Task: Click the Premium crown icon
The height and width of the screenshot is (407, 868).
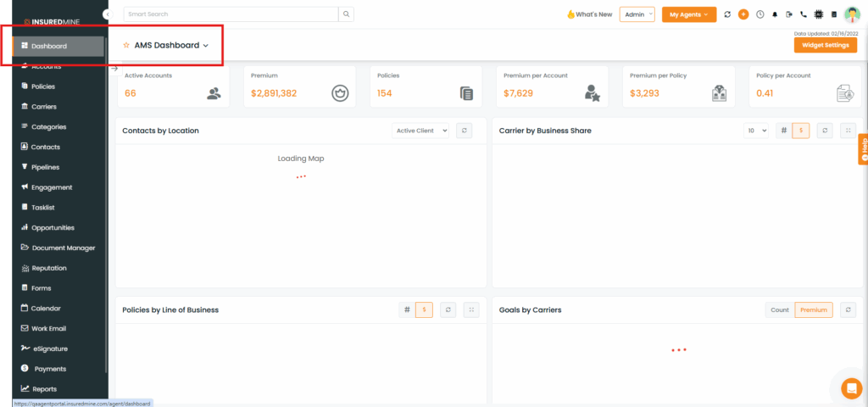Action: [x=340, y=93]
